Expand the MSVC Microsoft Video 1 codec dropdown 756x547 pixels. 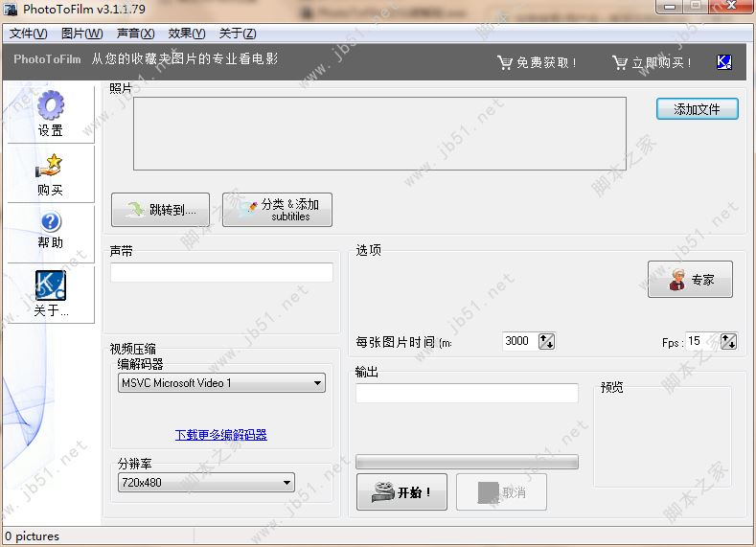tap(221, 383)
